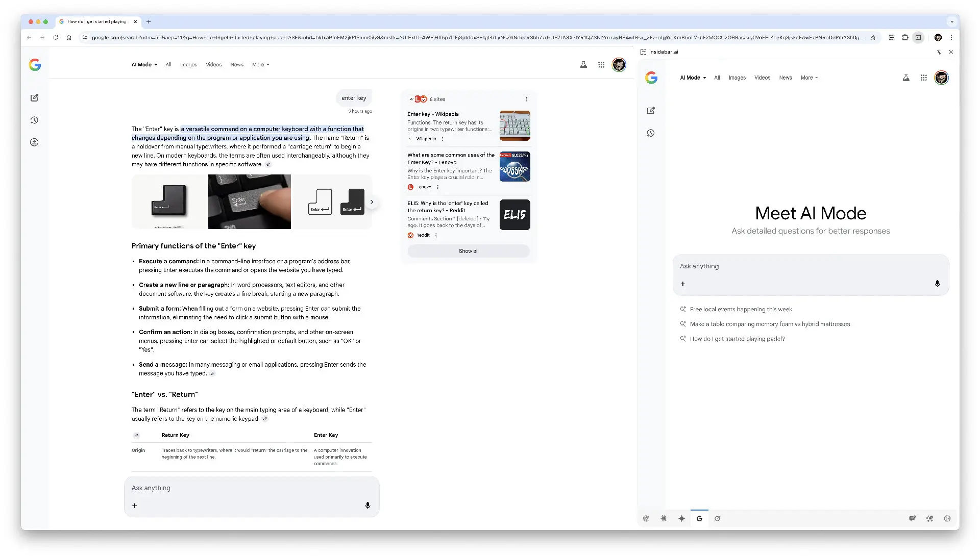Click the Show all sources button

[x=468, y=251]
